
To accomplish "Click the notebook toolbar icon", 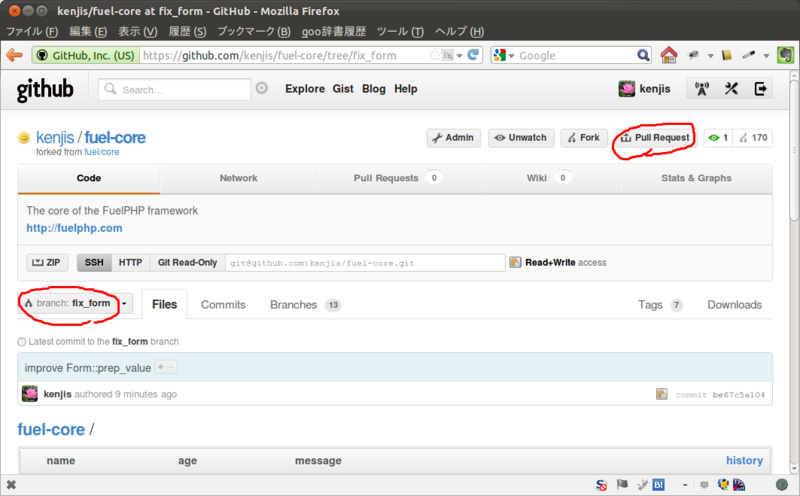I will point(727,55).
